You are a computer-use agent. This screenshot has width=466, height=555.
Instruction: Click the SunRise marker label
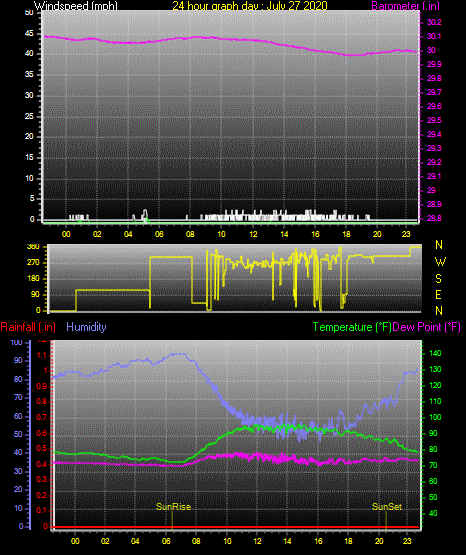coord(173,507)
